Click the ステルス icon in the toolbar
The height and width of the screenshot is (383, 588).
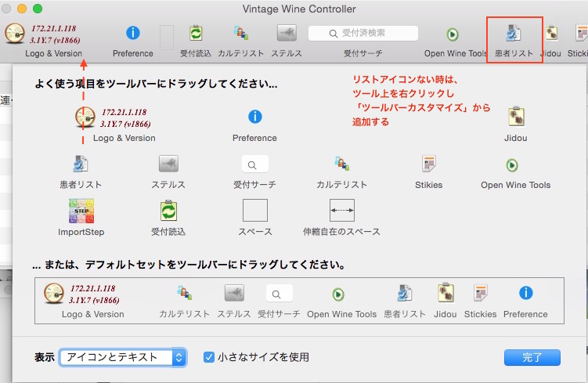(287, 34)
